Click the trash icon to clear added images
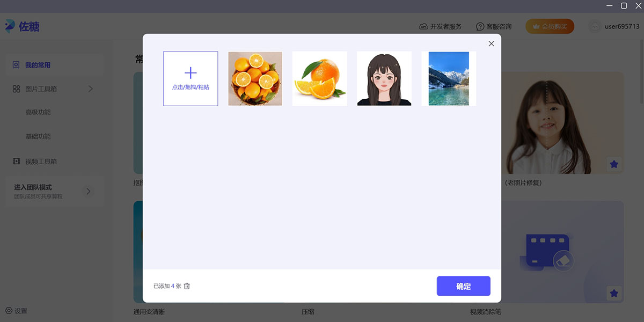The height and width of the screenshot is (322, 644). [187, 286]
